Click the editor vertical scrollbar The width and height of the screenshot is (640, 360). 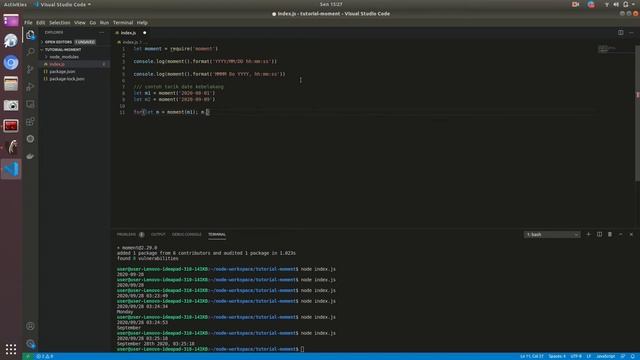638,113
